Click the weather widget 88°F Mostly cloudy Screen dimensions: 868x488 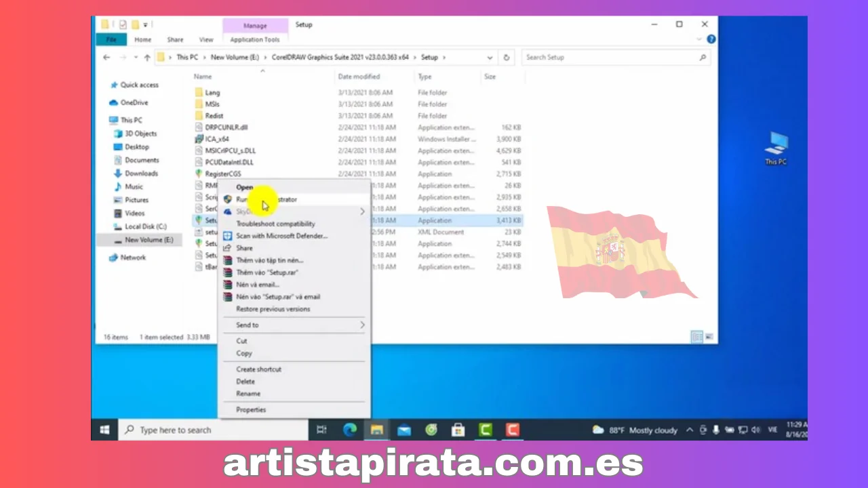coord(635,430)
